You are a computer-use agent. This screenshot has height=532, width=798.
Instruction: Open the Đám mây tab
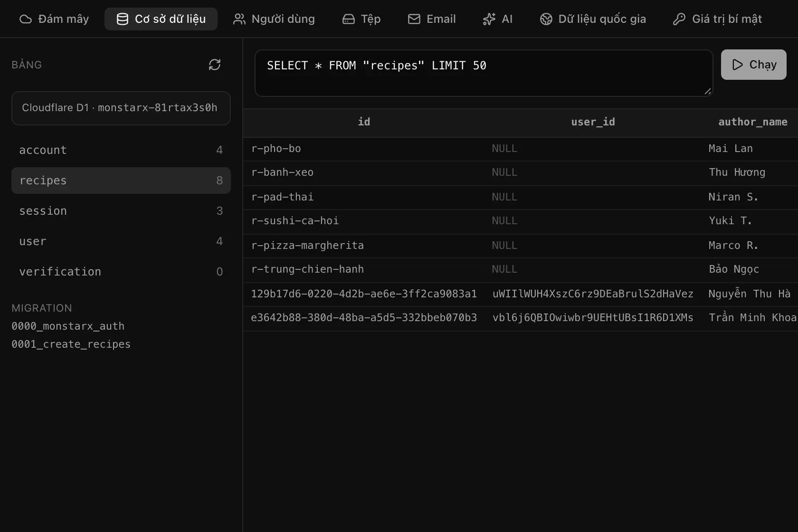54,19
